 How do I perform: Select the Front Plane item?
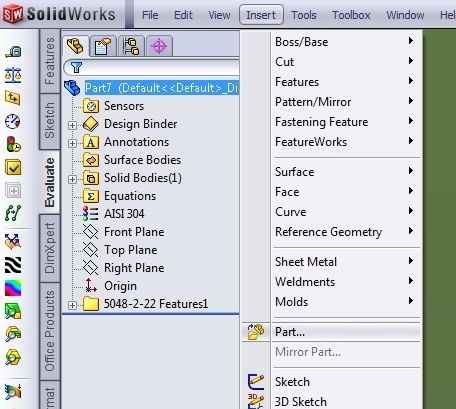click(134, 232)
